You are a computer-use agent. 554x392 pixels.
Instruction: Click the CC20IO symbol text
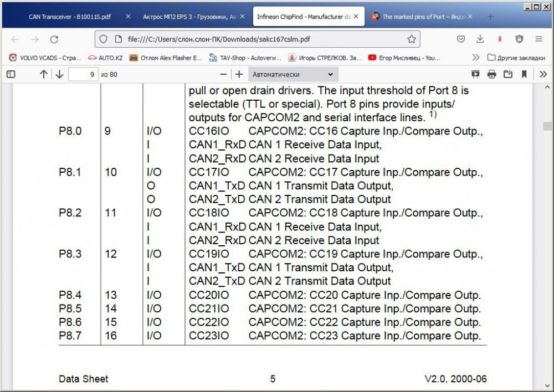tap(209, 295)
